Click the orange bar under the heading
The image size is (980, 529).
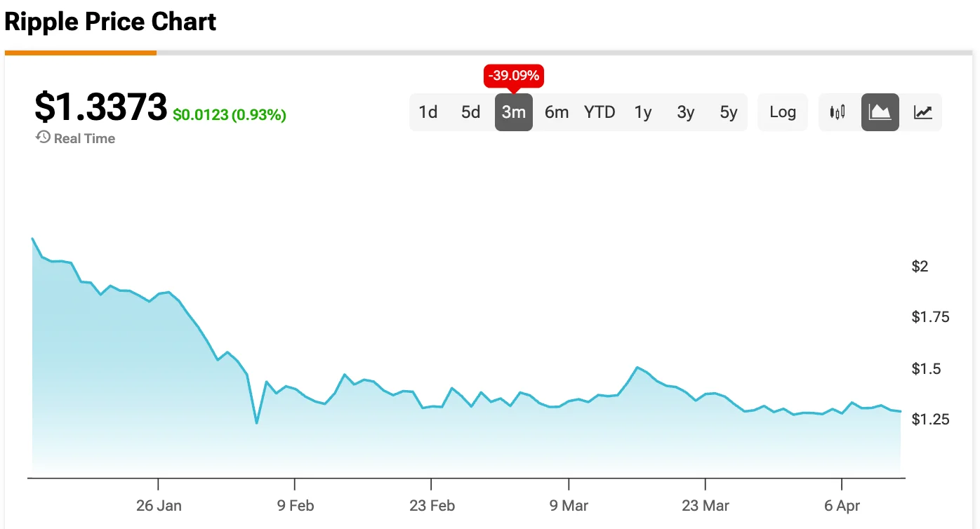(x=80, y=53)
